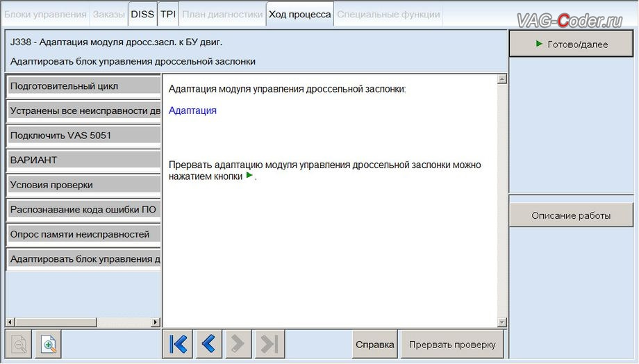Switch to the TPI tab
The image size is (639, 364).
tap(168, 15)
